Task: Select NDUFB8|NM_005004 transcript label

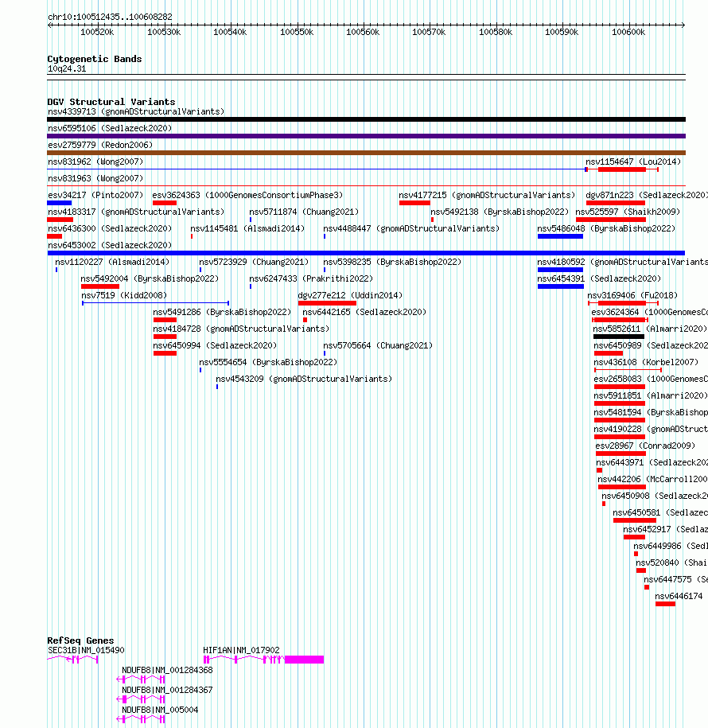Action: point(160,710)
